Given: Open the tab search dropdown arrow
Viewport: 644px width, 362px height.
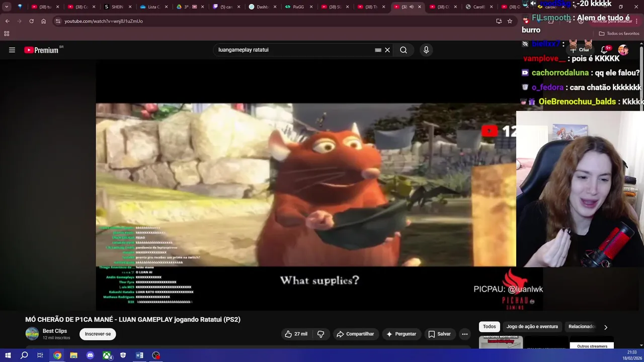Looking at the screenshot, I should click(7, 7).
